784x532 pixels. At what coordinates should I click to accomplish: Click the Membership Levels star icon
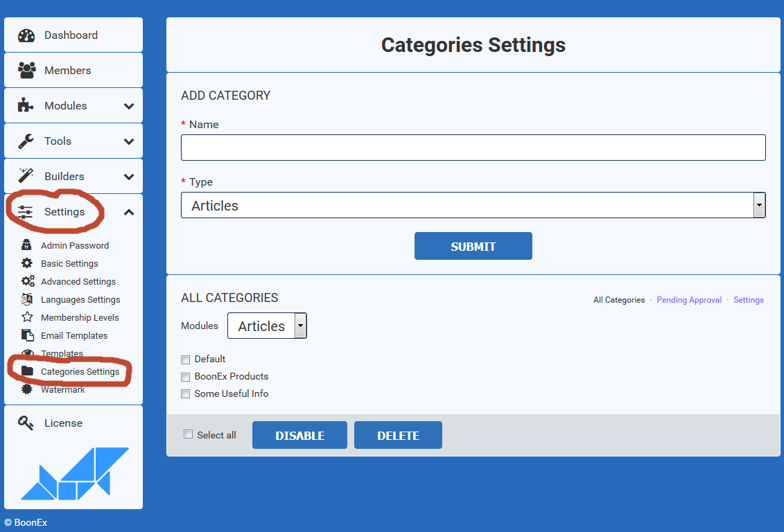[x=27, y=317]
